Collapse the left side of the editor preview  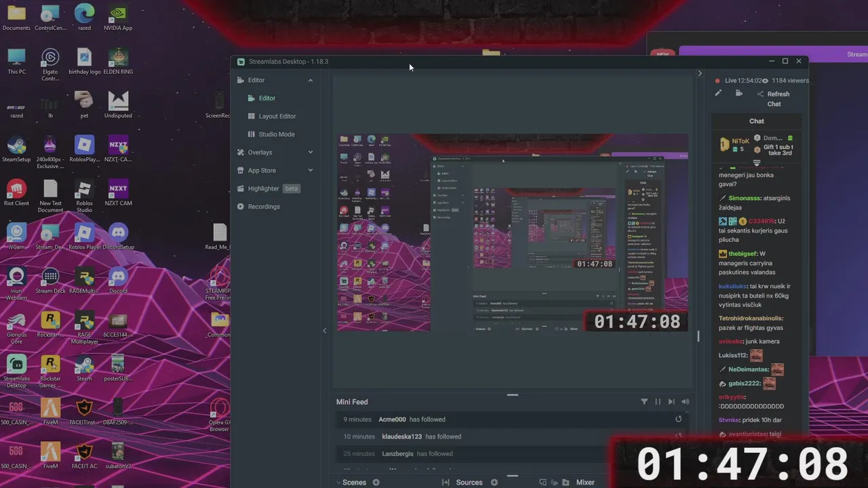point(324,331)
